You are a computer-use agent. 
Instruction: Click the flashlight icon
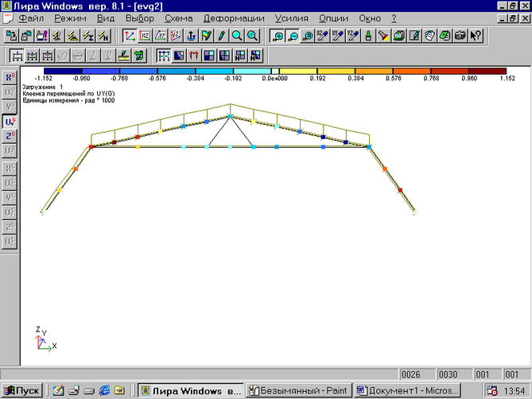pyautogui.click(x=384, y=36)
